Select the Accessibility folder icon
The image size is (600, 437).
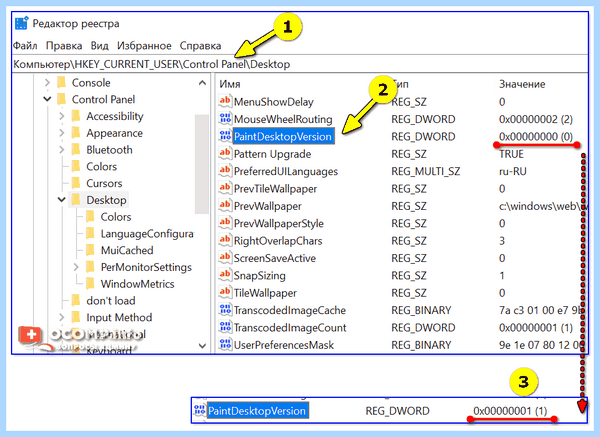76,116
